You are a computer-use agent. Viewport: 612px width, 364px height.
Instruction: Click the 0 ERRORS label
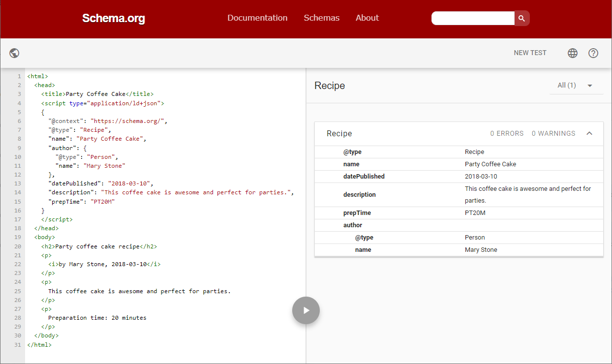[x=507, y=133]
